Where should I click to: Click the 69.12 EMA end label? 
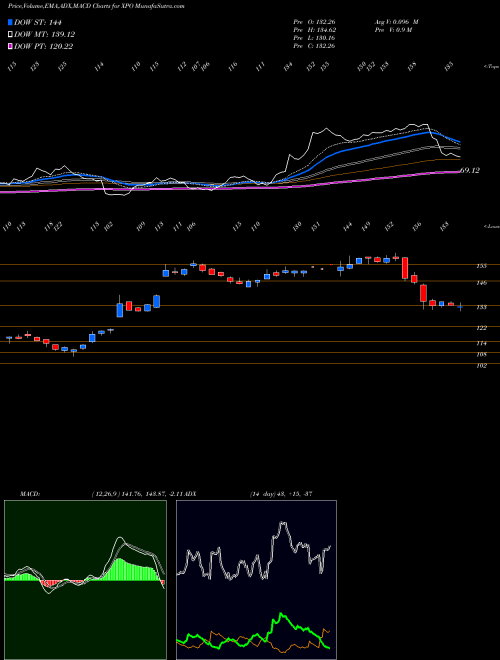click(x=470, y=170)
